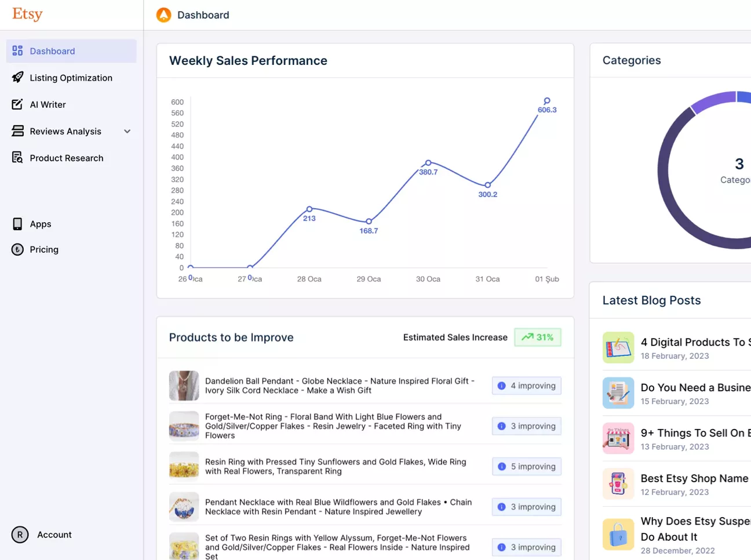The width and height of the screenshot is (751, 560).
Task: Open the blog post about 4 Digital Products
Action: pos(695,342)
